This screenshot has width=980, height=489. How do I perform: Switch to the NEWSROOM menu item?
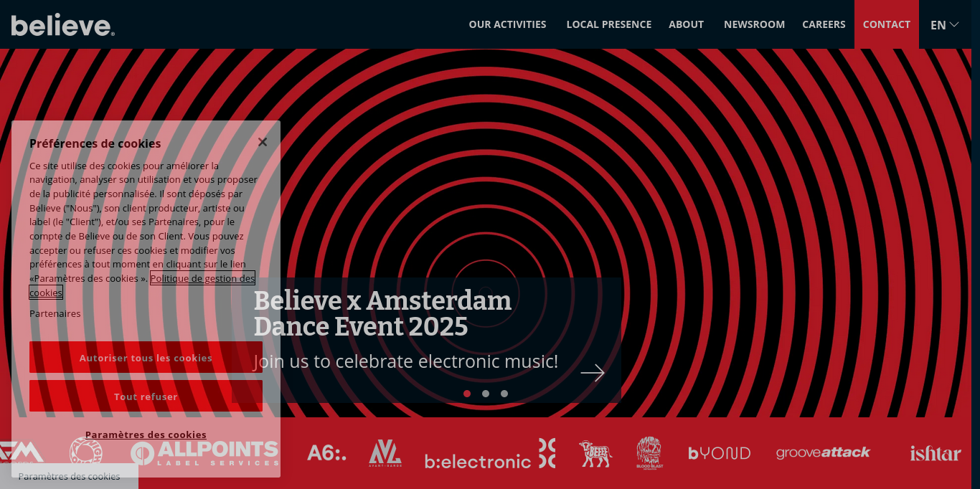tap(754, 24)
